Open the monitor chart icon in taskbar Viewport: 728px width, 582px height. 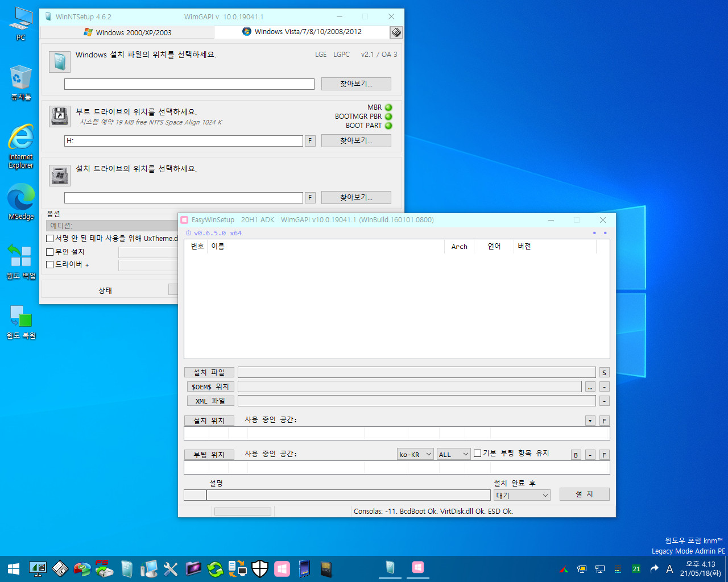point(38,568)
